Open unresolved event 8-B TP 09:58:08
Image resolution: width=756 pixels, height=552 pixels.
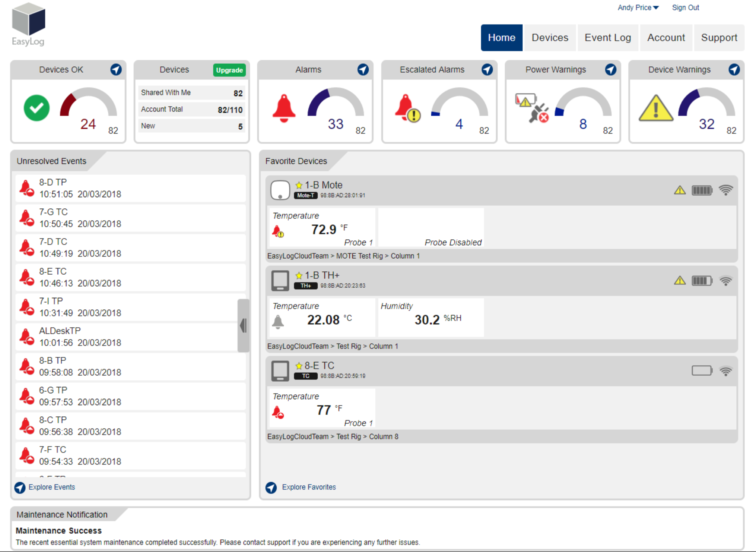coord(131,367)
